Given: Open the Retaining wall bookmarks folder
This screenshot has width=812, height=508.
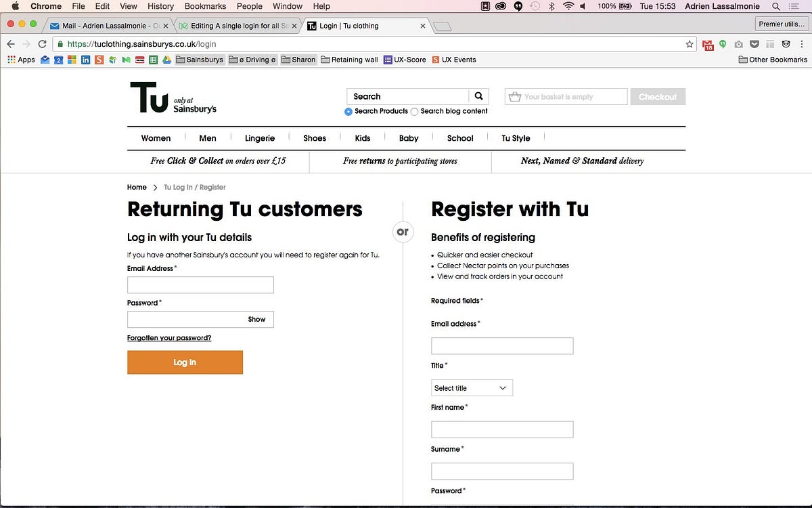Looking at the screenshot, I should point(349,60).
